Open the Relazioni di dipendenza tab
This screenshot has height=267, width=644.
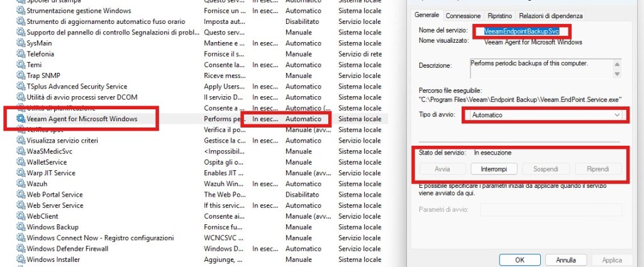click(550, 16)
